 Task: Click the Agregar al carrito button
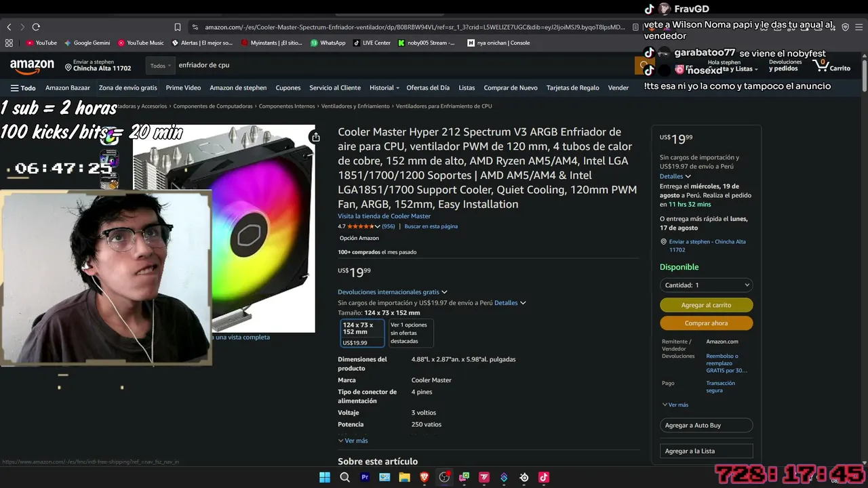click(x=706, y=305)
